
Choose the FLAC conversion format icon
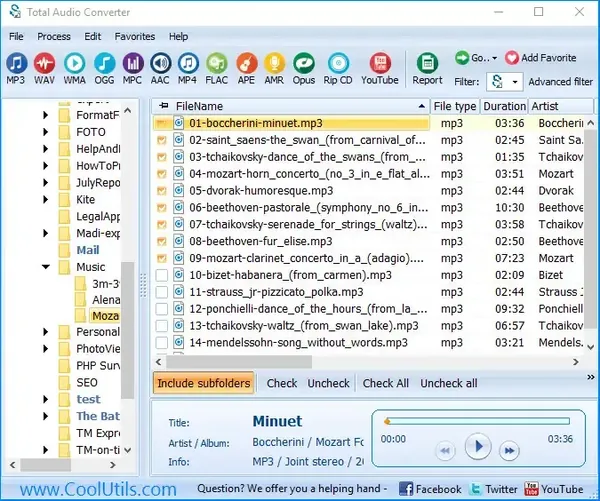point(217,63)
